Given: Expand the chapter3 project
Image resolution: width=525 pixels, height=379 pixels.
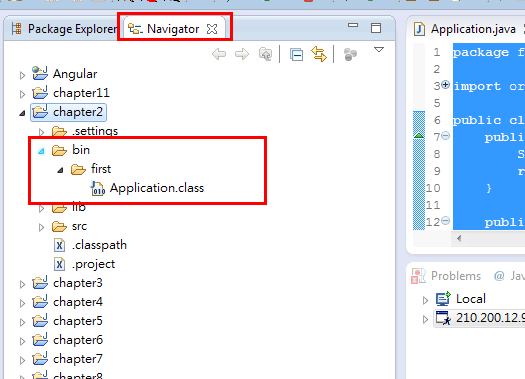Looking at the screenshot, I should point(22,285).
